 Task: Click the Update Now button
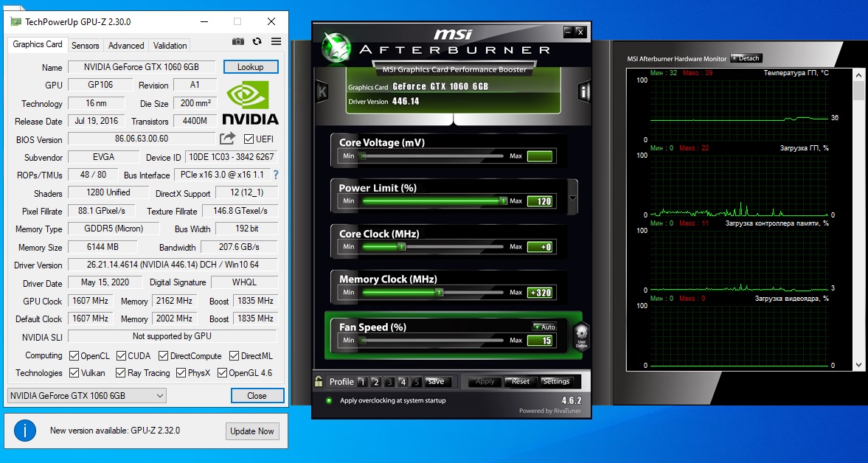pos(252,431)
